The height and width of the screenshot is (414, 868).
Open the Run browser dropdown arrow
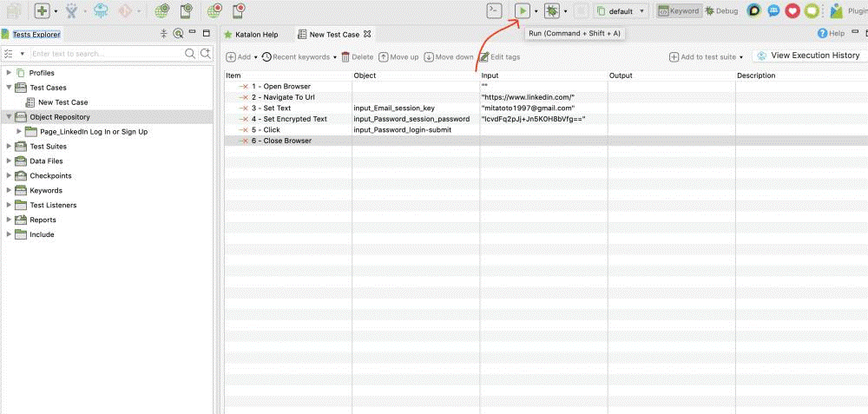point(536,11)
